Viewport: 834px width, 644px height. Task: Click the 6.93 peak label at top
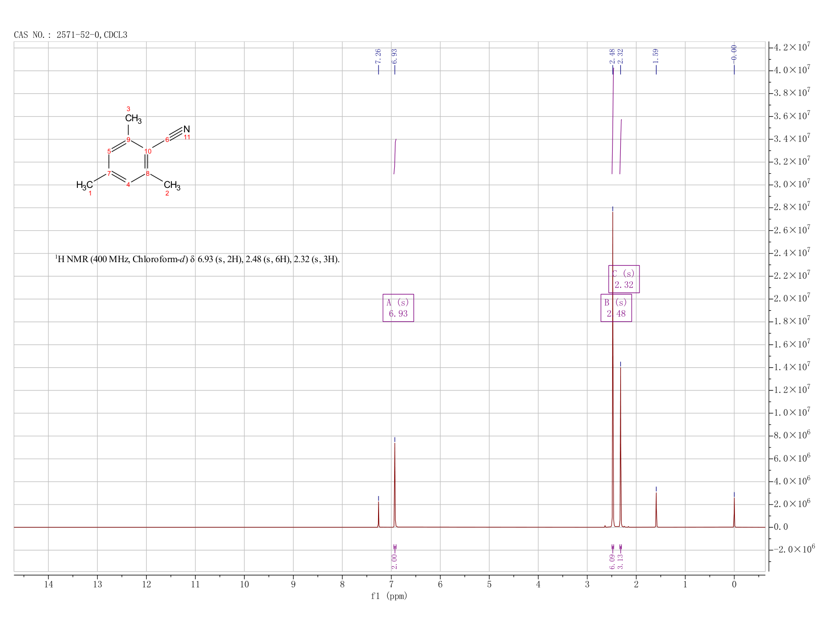point(395,56)
